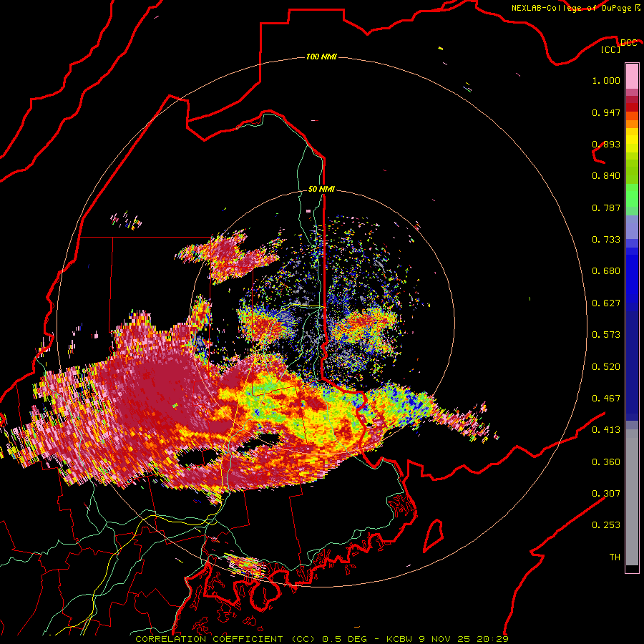The height and width of the screenshot is (644, 644).
Task: Click the 0.360 colorbar value label
Action: click(606, 462)
